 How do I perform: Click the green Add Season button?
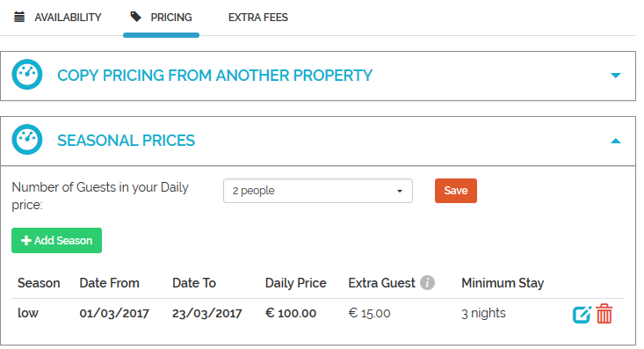(x=57, y=241)
